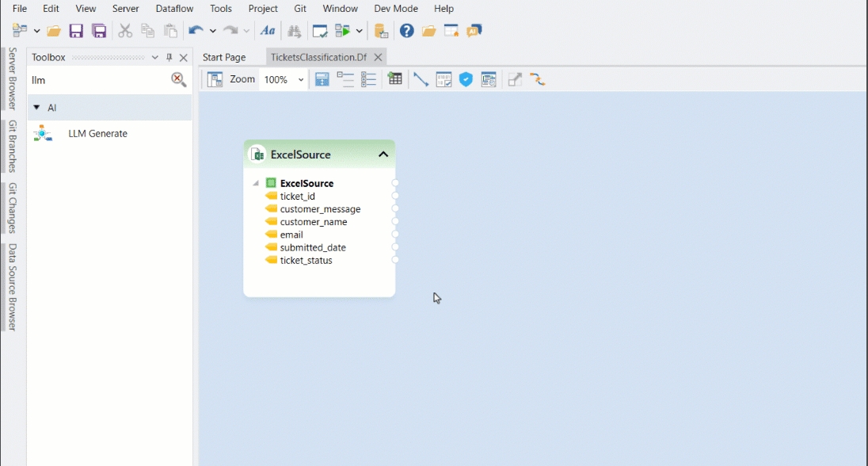The image size is (868, 466).
Task: Click the green-plus grid icon
Action: point(394,79)
